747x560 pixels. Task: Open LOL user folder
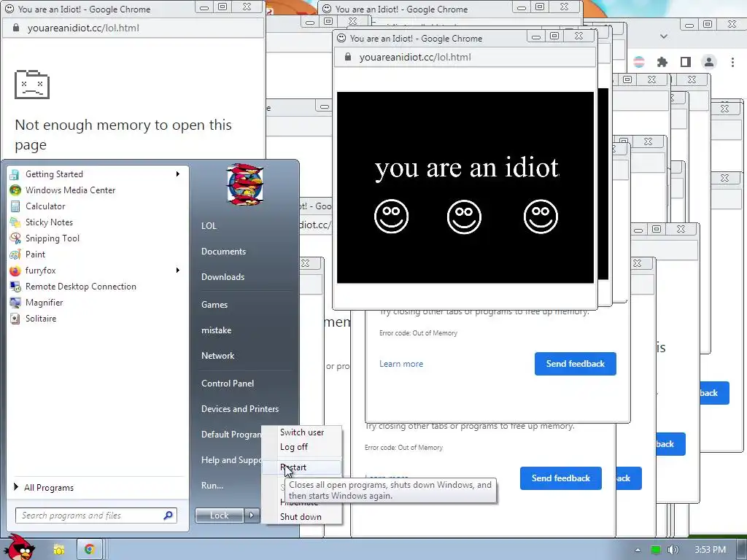[209, 226]
